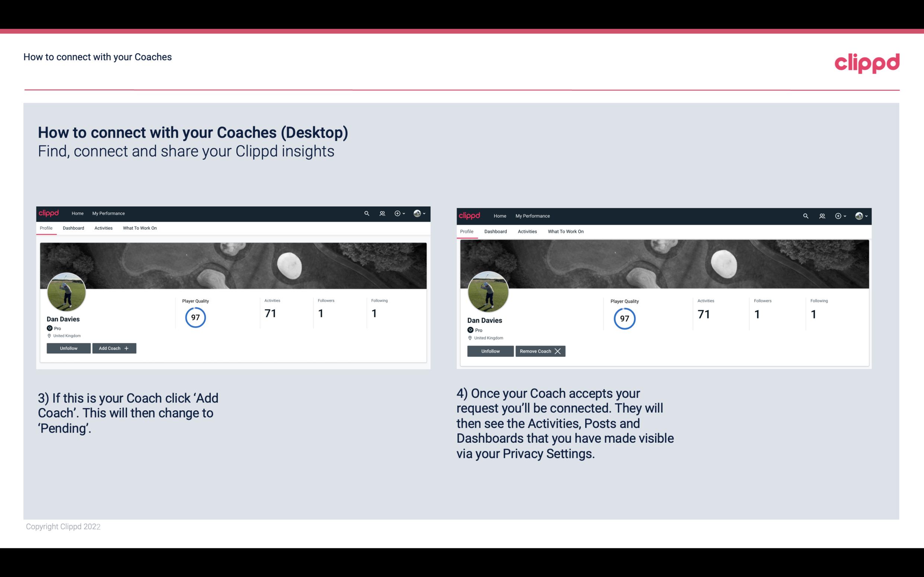Click 'Remove Coach' button on right profile
The width and height of the screenshot is (924, 577).
point(540,351)
